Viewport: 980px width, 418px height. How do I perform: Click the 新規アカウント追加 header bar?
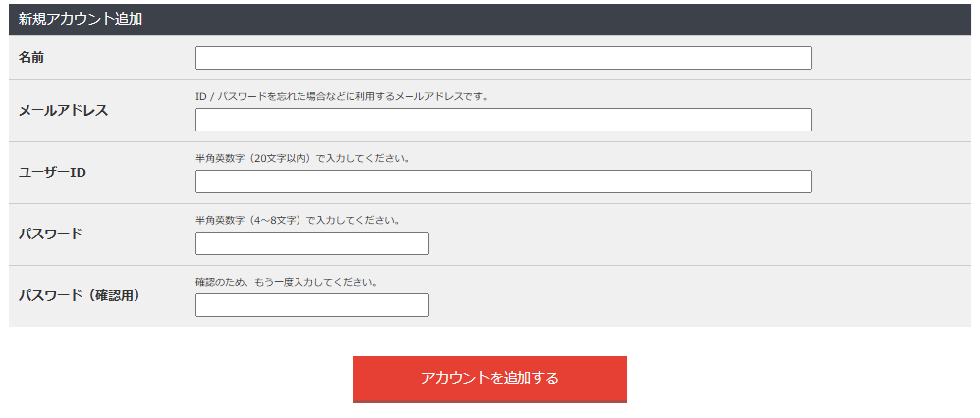click(x=489, y=20)
